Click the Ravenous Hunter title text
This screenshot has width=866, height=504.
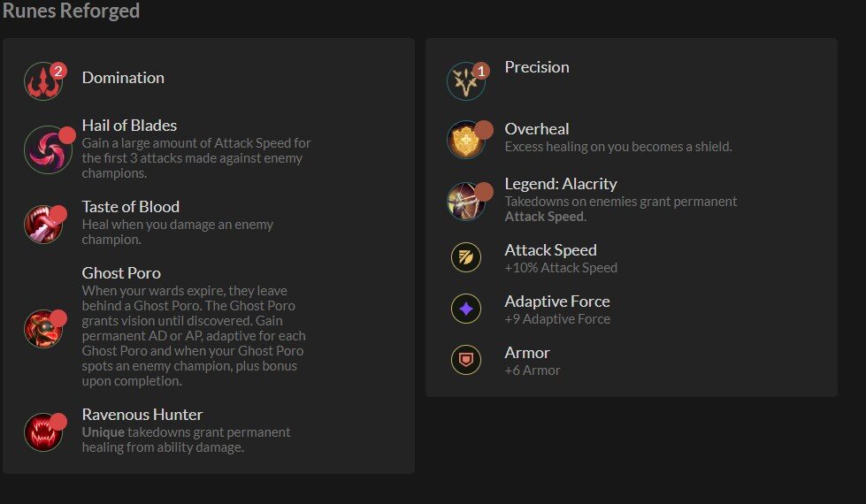pos(142,415)
